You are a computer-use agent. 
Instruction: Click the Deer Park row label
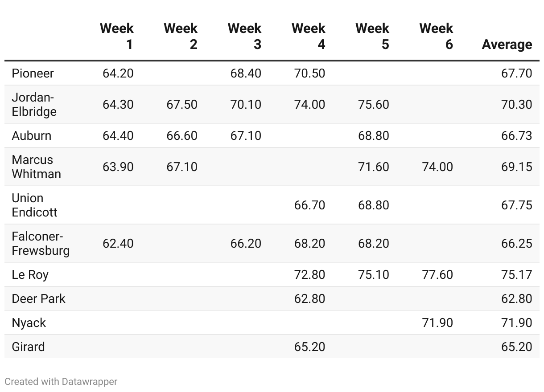pos(38,298)
